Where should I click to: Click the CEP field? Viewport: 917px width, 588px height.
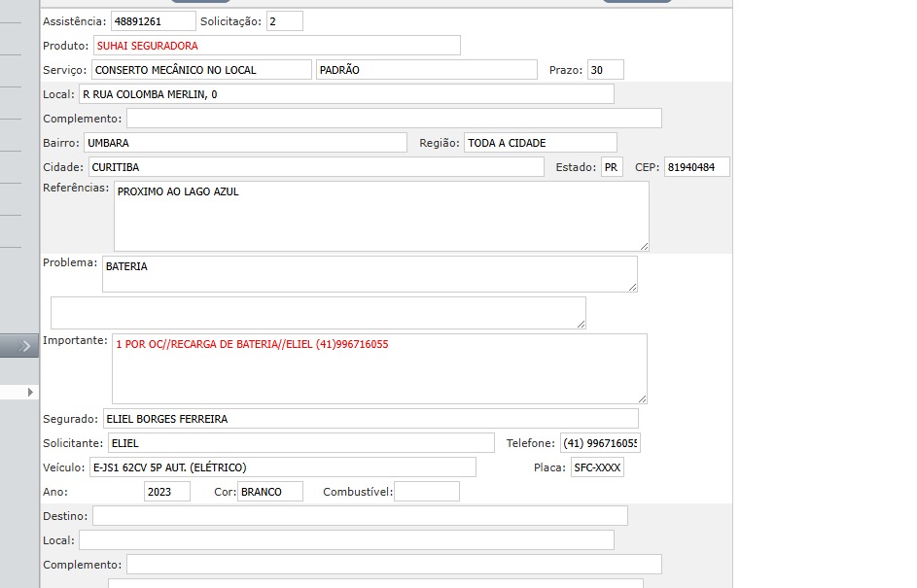[696, 167]
